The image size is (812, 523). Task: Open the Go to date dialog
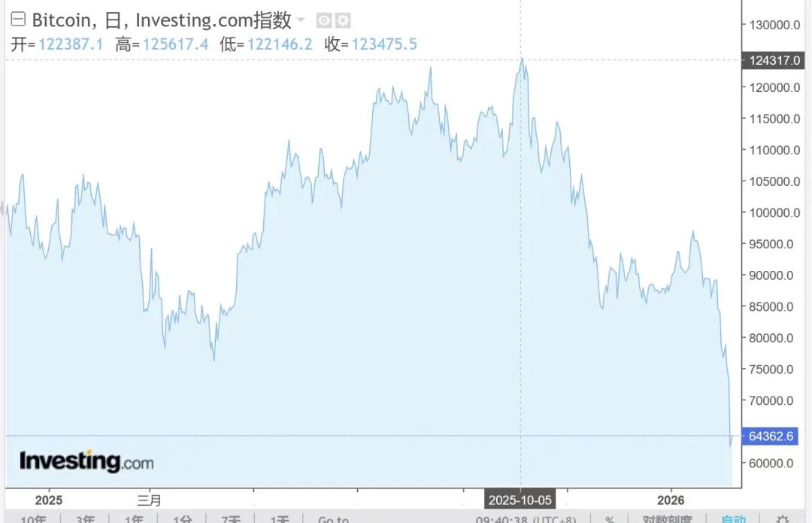[x=333, y=519]
